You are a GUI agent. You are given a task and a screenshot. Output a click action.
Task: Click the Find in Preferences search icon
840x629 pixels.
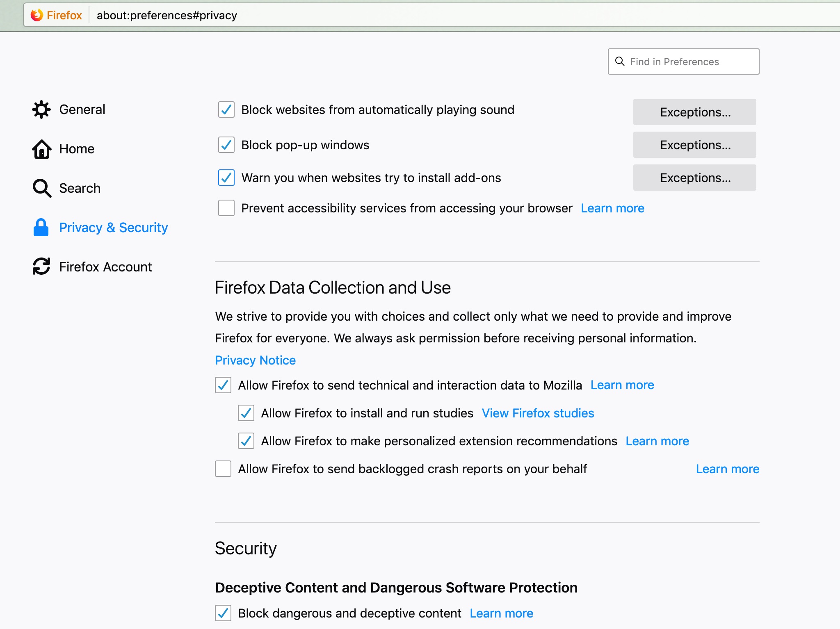coord(621,62)
